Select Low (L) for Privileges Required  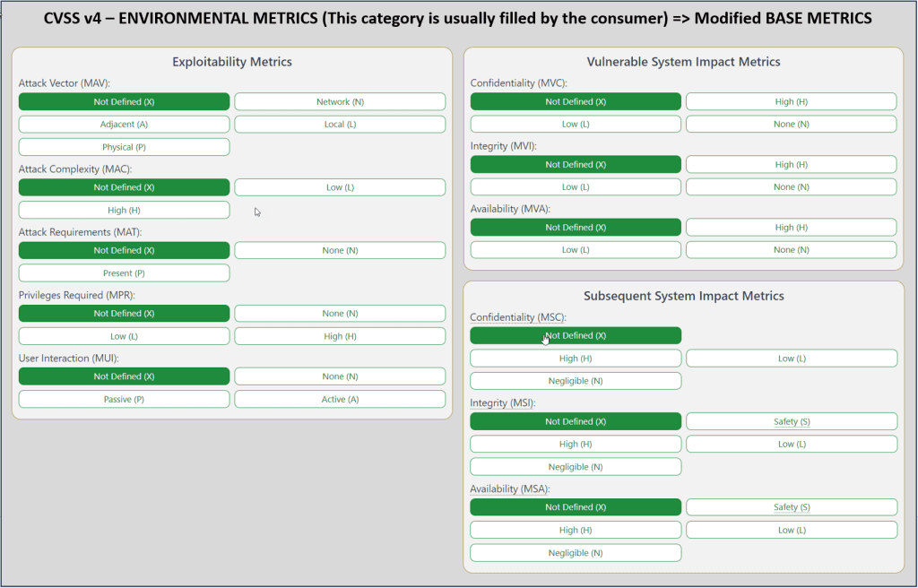click(124, 336)
